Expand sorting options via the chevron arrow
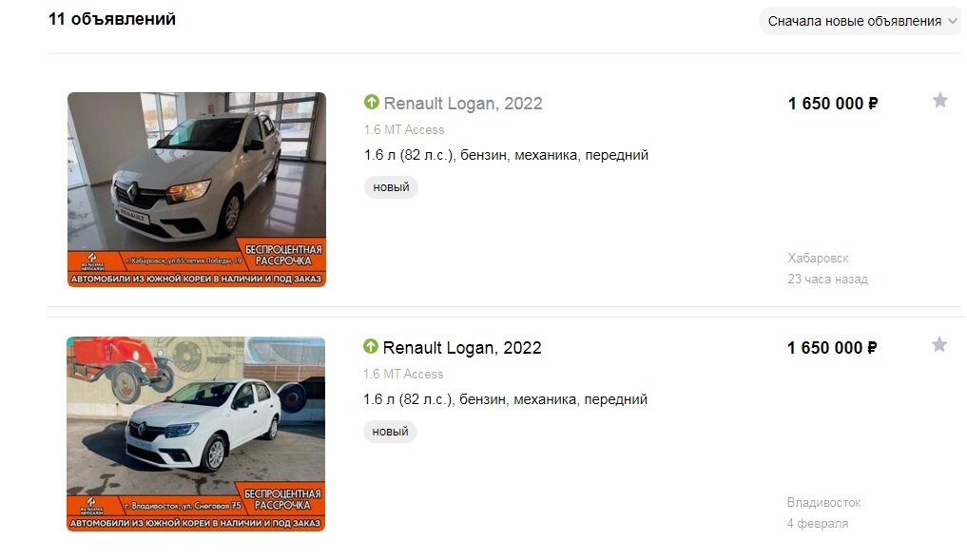Viewport: 967px width, 560px height. point(953,21)
